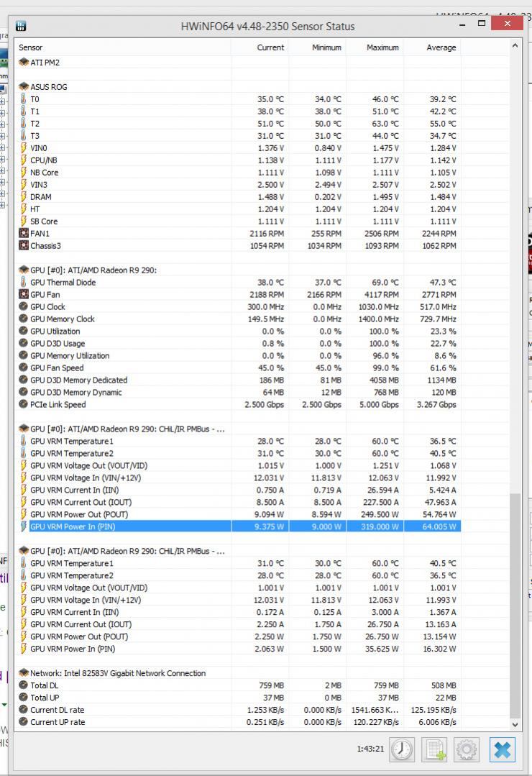Viewport: 532px width, 776px height.
Task: Maximize the HWiNFO64 Sensor Status window
Action: point(481,23)
